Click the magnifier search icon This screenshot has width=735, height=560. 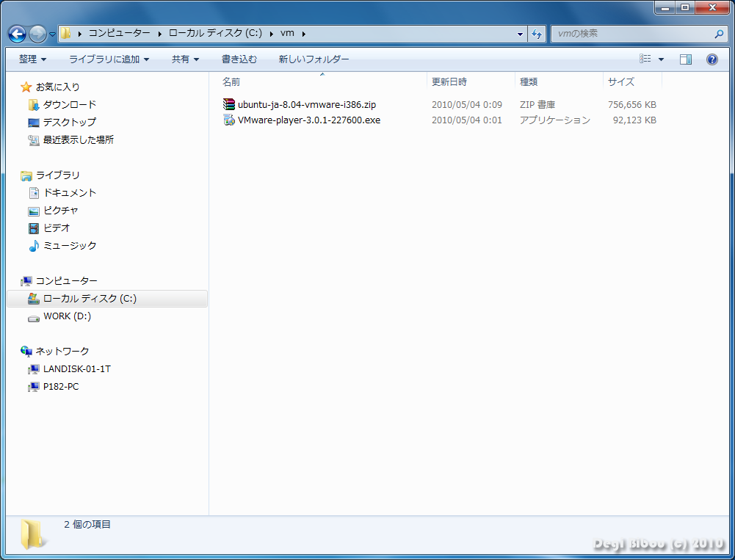[719, 34]
